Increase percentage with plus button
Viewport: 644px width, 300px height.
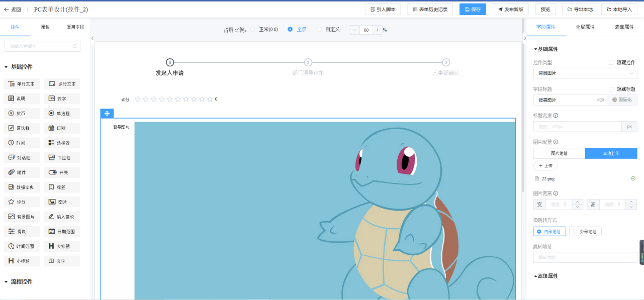tap(378, 30)
